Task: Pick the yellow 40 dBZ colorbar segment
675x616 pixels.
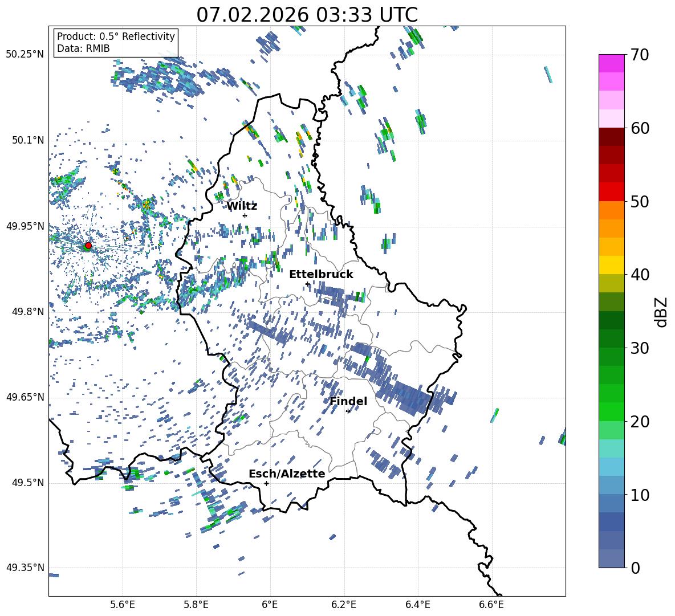Action: [x=612, y=265]
